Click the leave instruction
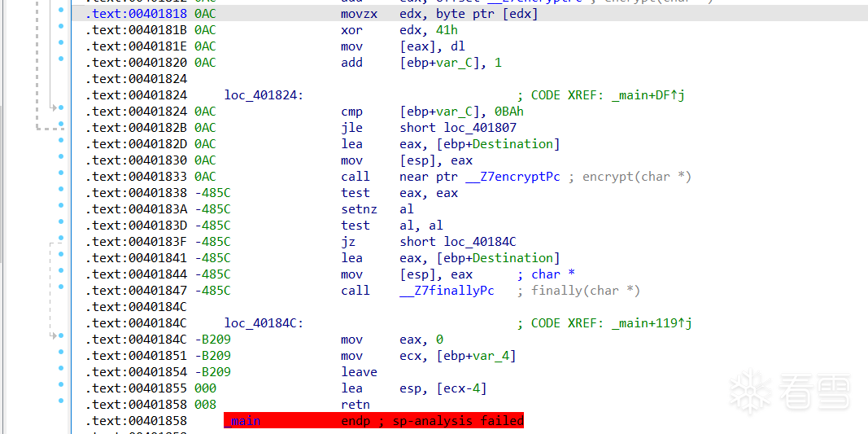The image size is (868, 434). (359, 372)
